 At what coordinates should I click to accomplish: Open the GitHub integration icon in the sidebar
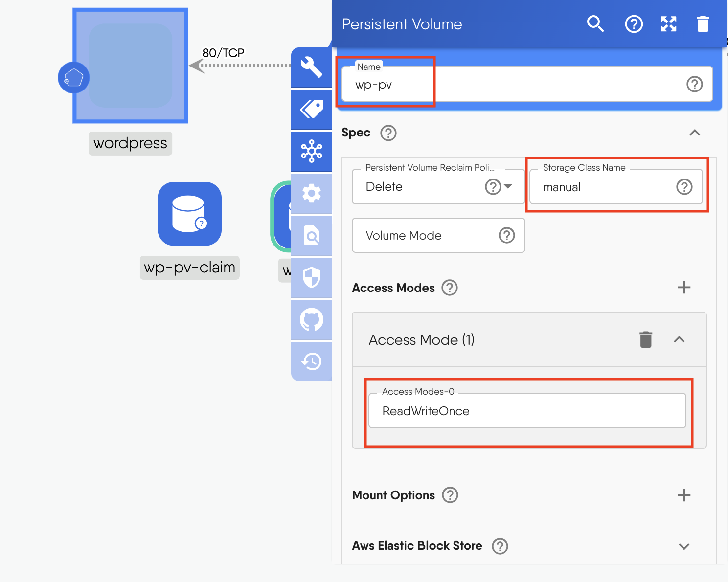[x=312, y=319]
